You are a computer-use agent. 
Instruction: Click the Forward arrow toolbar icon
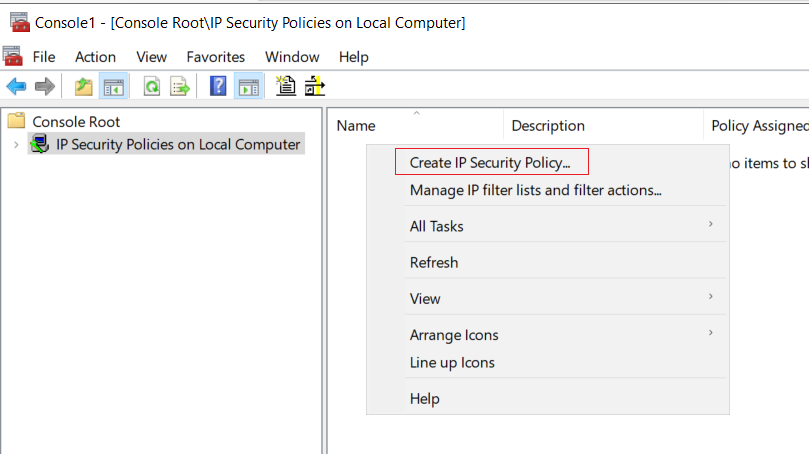pyautogui.click(x=45, y=86)
